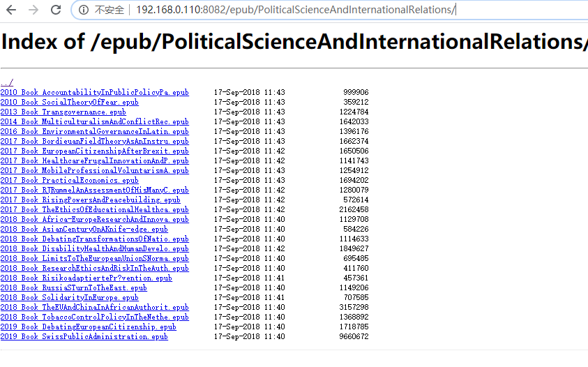Click the date beside SolidarityInEurope.epub
Screen dimensions: 588x367
click(x=250, y=297)
